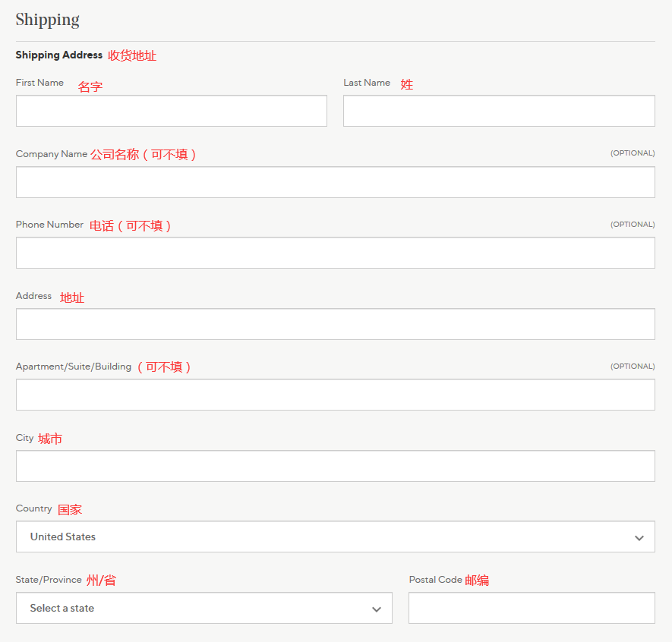Click the First Name input field
672x642 pixels.
(x=171, y=111)
